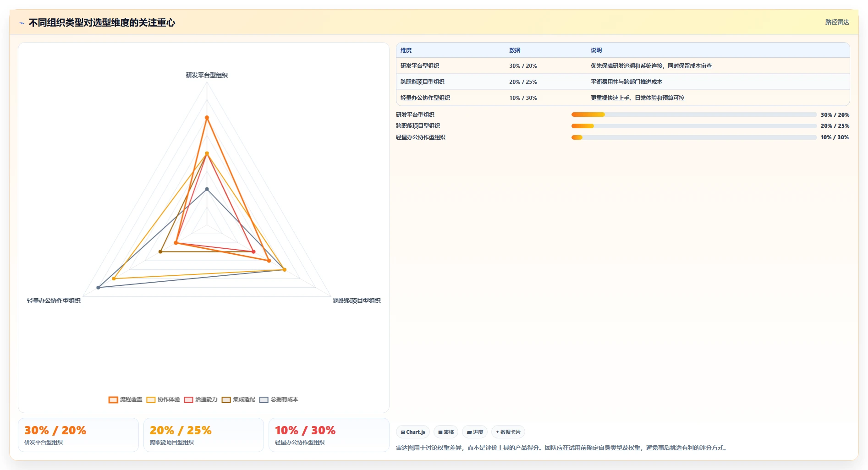Select the 数据 table column header
Image resolution: width=868 pixels, height=470 pixels.
(x=515, y=50)
